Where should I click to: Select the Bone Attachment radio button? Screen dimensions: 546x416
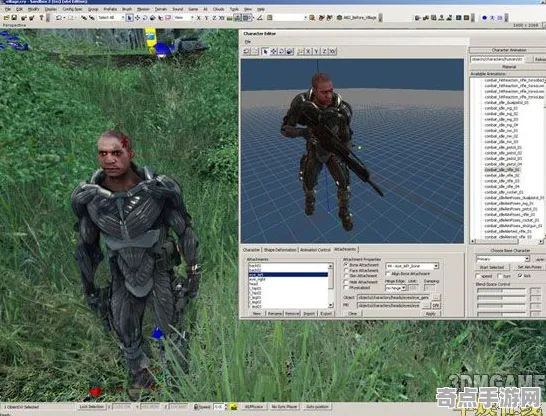click(x=346, y=265)
